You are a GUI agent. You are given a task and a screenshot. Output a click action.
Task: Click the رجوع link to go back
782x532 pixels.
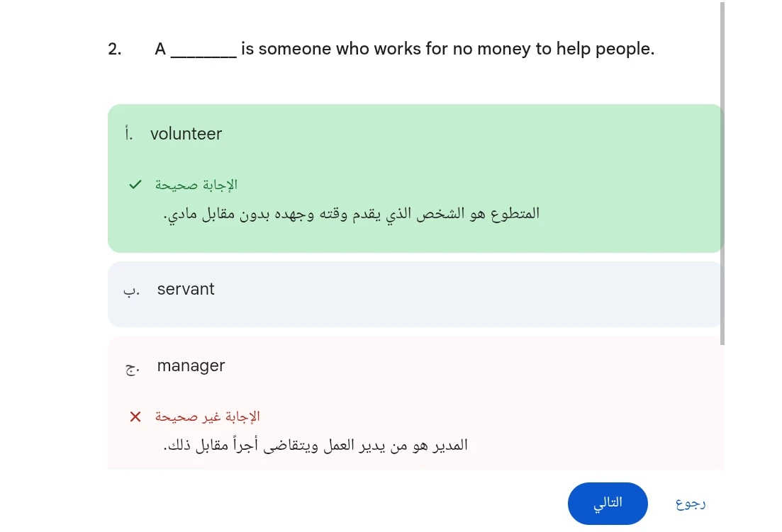(689, 503)
